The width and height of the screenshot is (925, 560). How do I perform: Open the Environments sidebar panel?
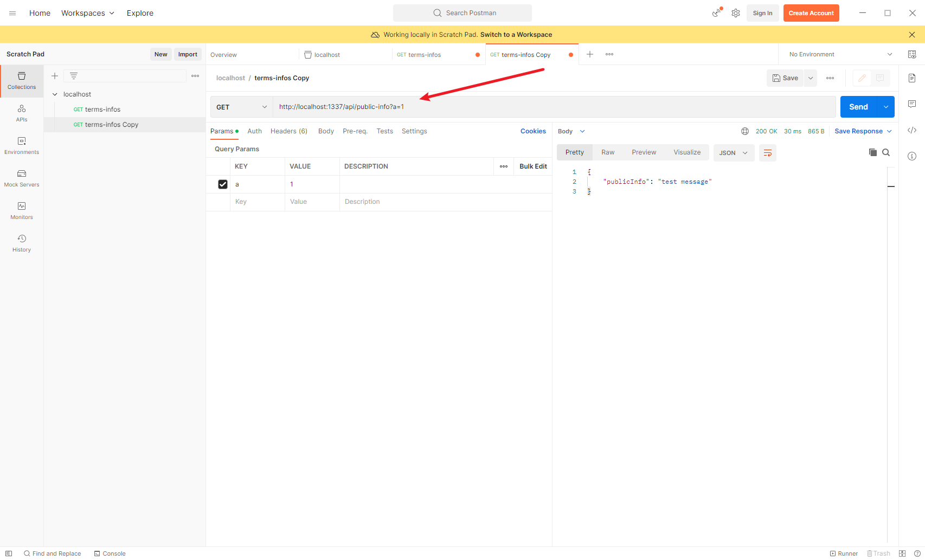[22, 146]
